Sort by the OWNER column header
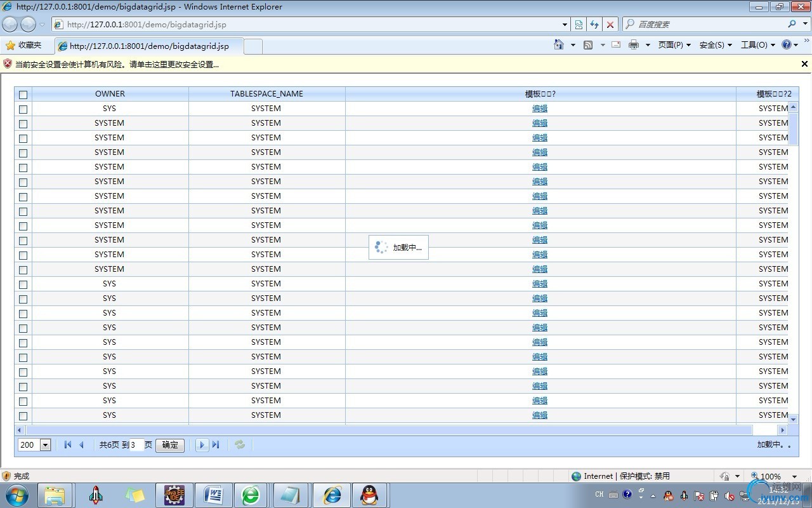The width and height of the screenshot is (812, 508). (110, 94)
